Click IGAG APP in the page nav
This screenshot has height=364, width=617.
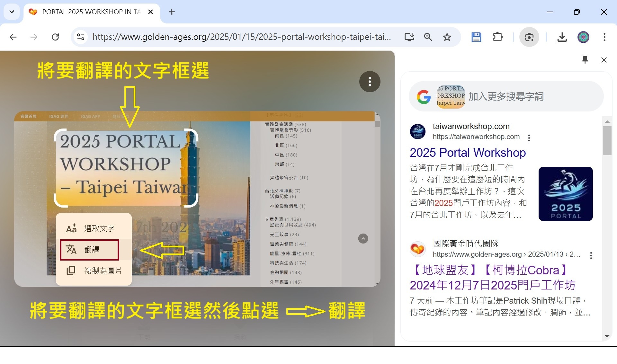pyautogui.click(x=90, y=116)
